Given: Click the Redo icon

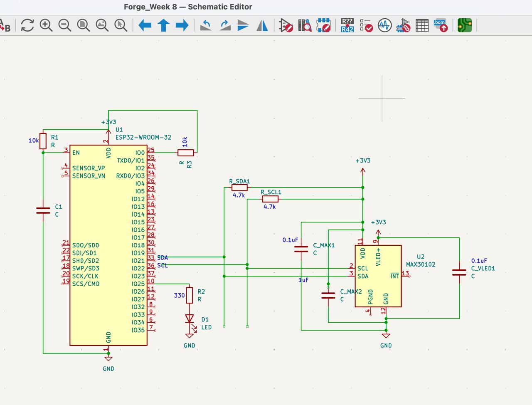Looking at the screenshot, I should click(224, 25).
